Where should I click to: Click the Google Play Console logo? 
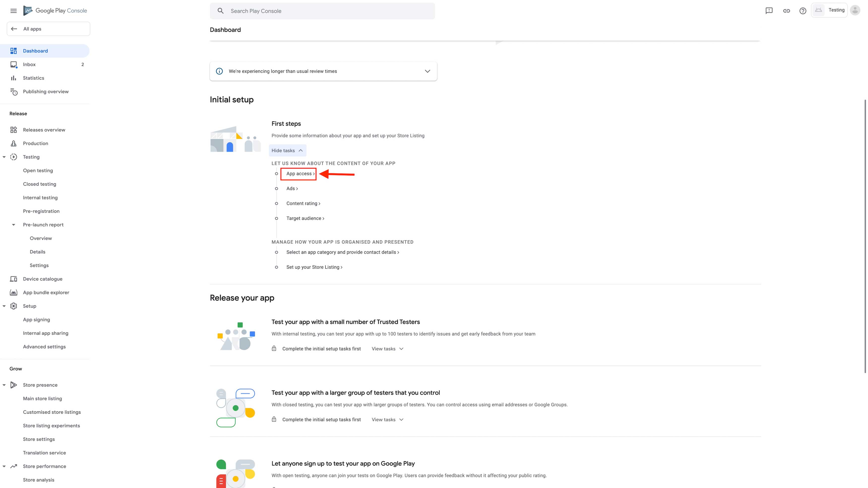coord(55,11)
